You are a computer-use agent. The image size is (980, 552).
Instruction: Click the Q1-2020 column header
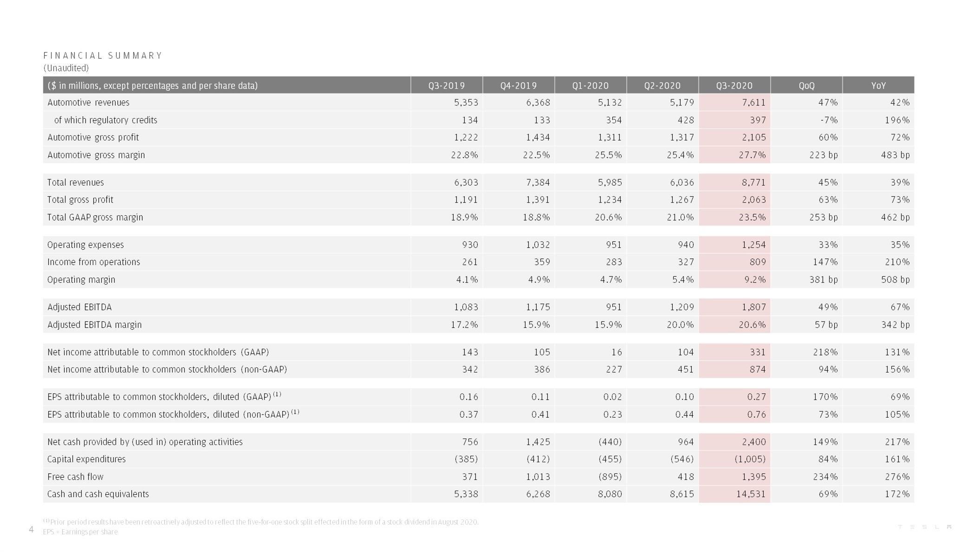591,85
